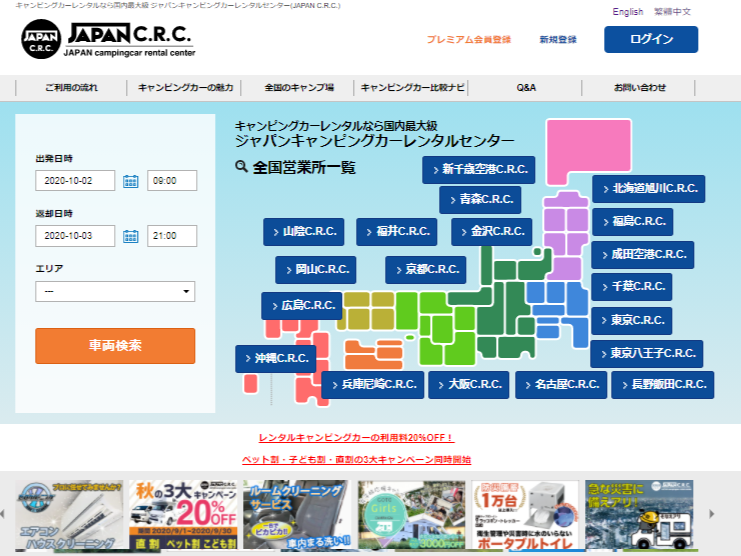Open the 09:00 departure time selector
Screen dimensions: 741x556
tap(172, 181)
